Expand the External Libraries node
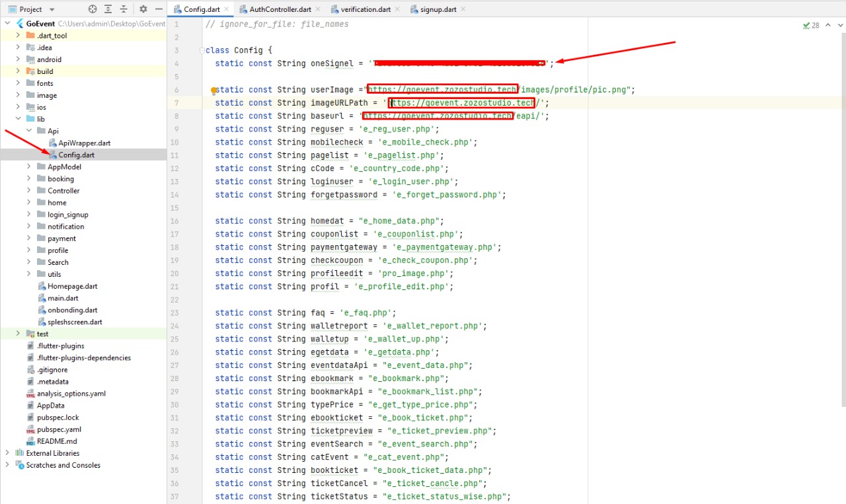This screenshot has height=504, width=846. point(8,453)
